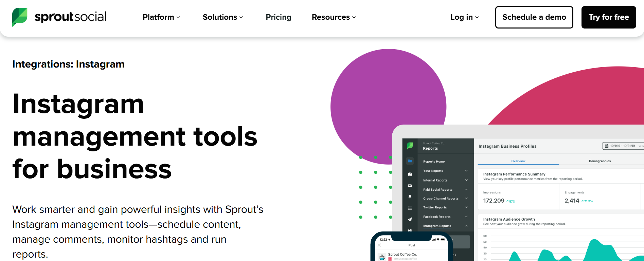Click the calendar icon in the date picker
644x261 pixels.
(607, 146)
